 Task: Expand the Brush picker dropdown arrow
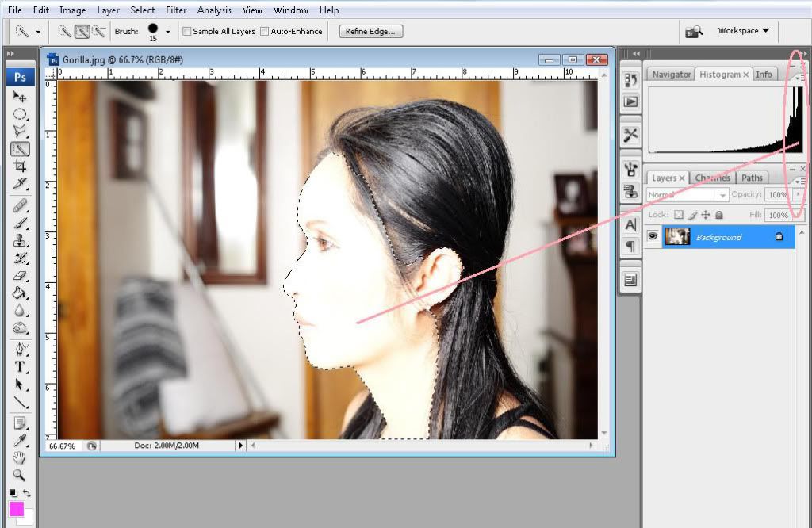coord(168,32)
